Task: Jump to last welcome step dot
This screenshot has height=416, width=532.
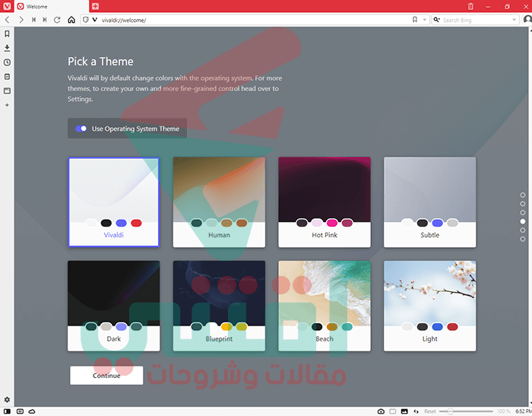Action: click(523, 239)
